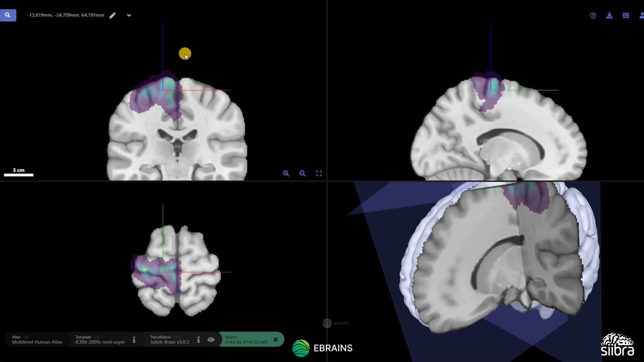
Task: Zoom in on the coronal view
Action: 286,173
